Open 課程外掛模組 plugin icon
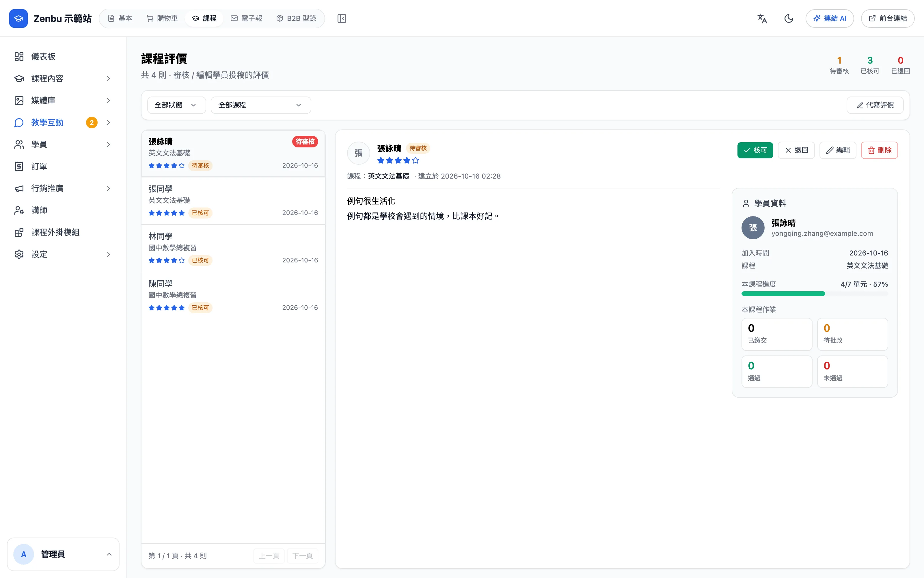The image size is (924, 578). point(19,232)
